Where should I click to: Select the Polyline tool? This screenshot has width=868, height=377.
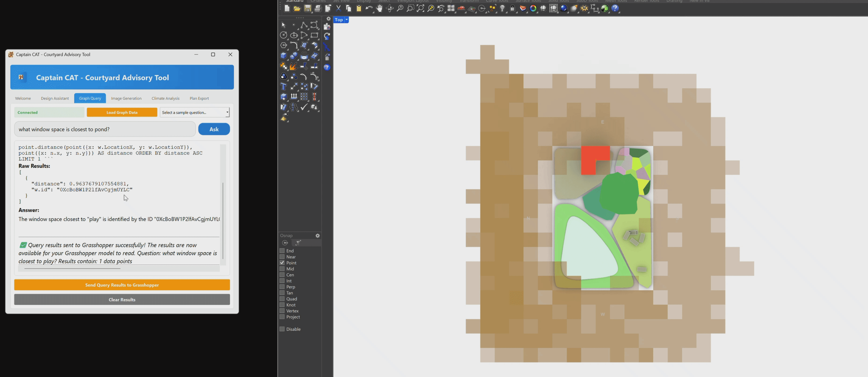[x=304, y=25]
